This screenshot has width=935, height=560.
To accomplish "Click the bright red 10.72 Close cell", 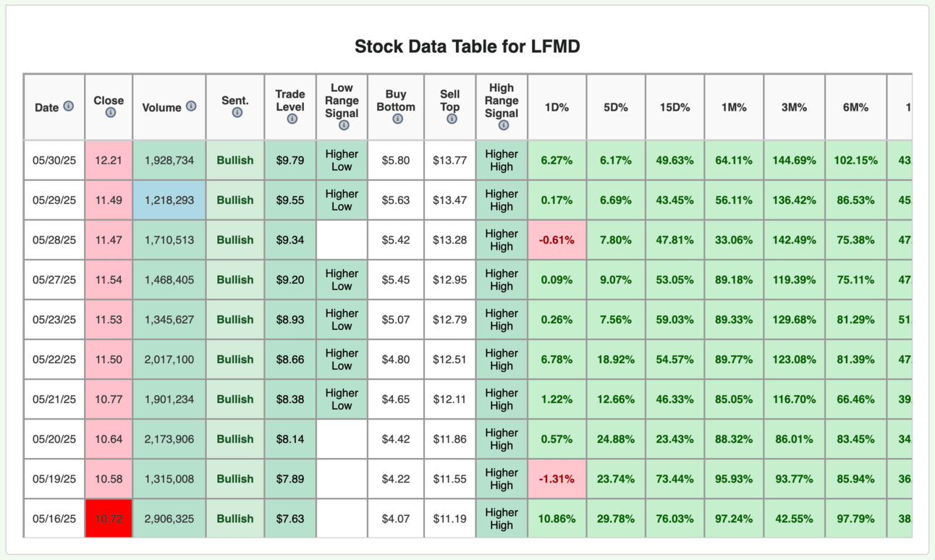I will click(109, 519).
